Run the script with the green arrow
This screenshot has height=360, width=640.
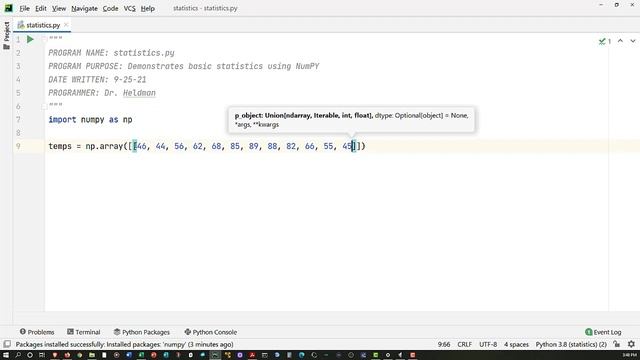tap(30, 39)
